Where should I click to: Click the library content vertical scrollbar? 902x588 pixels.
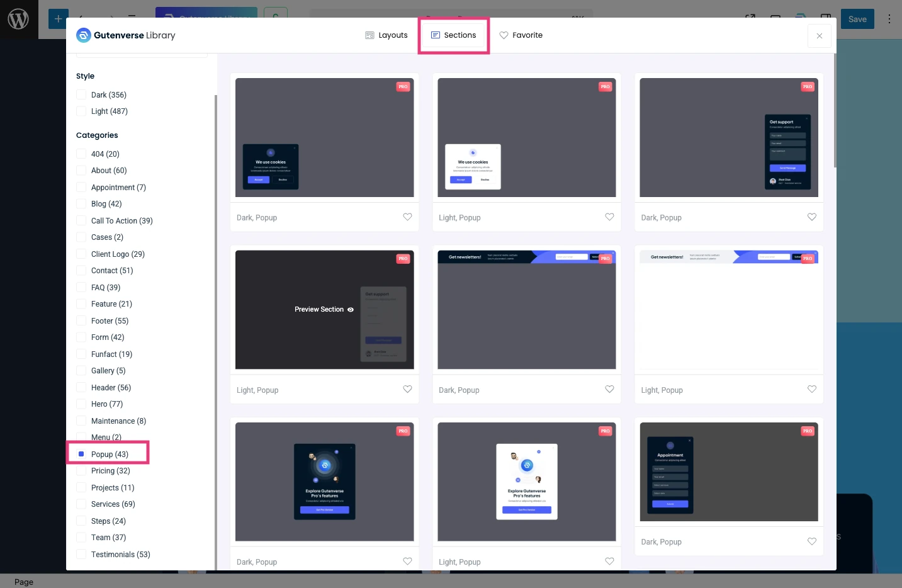(835, 113)
